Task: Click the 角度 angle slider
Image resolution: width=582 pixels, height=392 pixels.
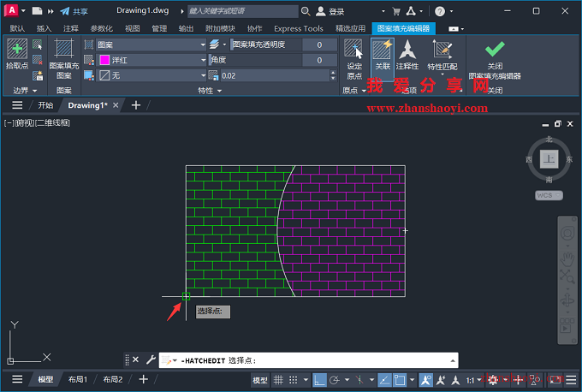Action: point(255,60)
